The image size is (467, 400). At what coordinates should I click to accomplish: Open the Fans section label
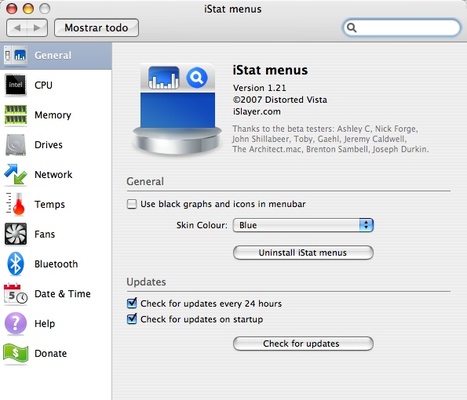tap(45, 234)
